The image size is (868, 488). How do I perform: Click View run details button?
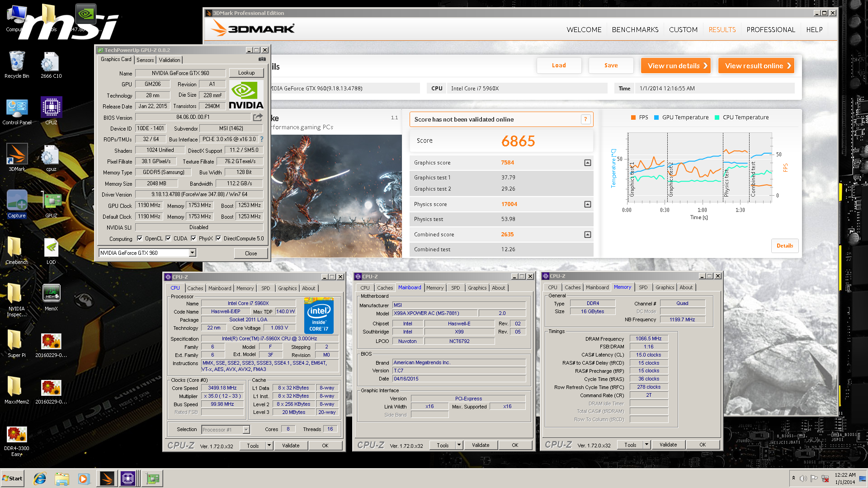676,66
